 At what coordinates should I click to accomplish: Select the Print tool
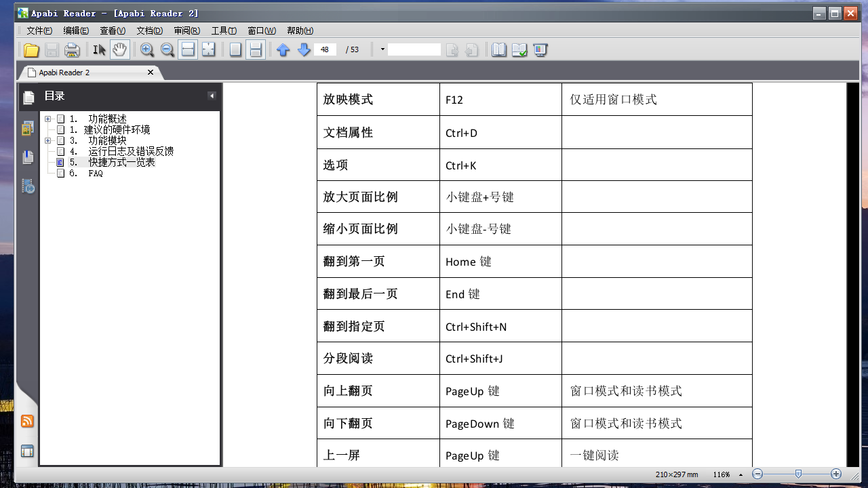71,49
